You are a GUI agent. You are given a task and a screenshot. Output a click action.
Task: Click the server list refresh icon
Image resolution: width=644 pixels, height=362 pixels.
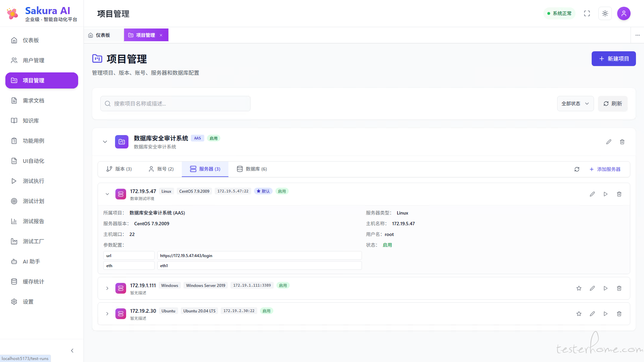point(577,169)
